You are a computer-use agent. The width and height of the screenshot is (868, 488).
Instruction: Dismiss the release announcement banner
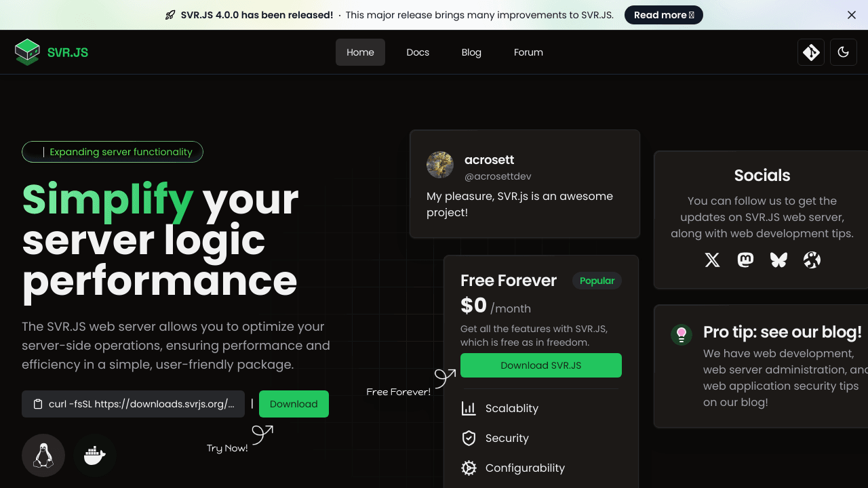point(852,15)
